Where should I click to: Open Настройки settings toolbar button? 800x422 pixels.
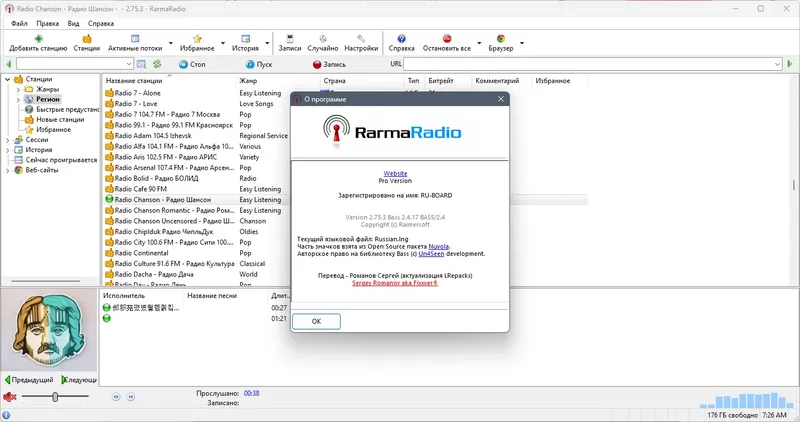(361, 43)
